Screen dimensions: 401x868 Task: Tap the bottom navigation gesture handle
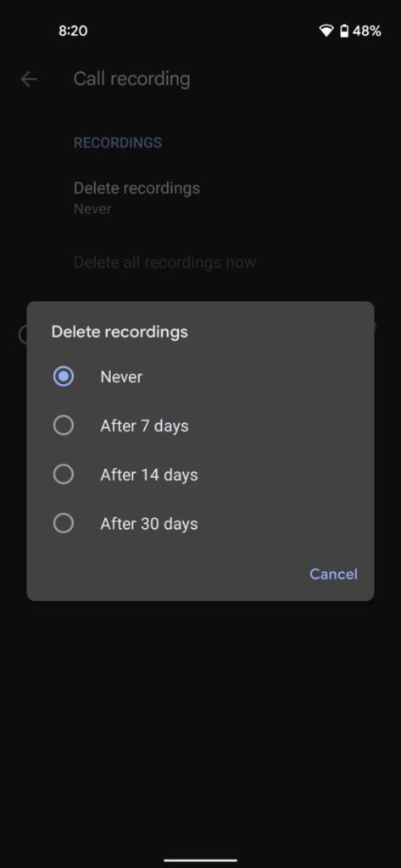pos(200,860)
